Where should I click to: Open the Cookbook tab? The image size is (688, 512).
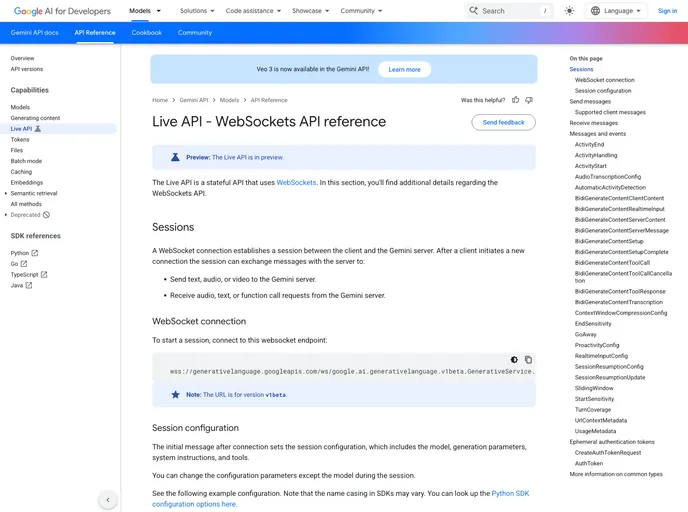[x=147, y=32]
